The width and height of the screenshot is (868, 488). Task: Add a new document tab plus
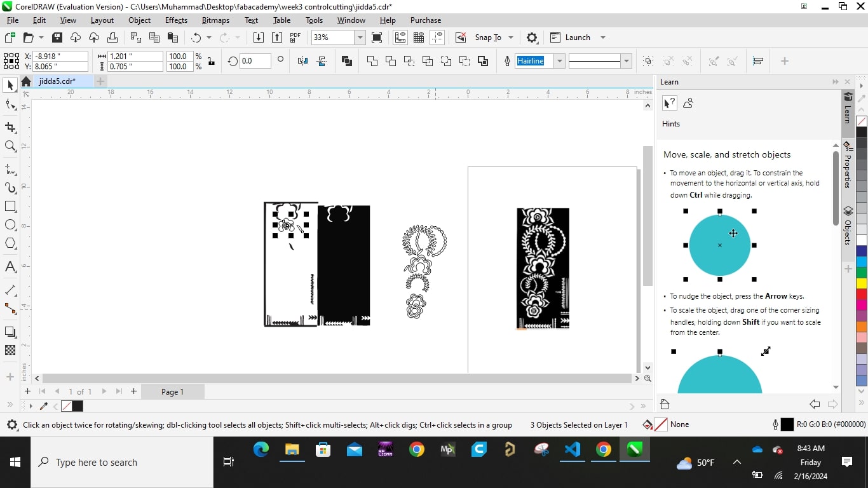(100, 81)
